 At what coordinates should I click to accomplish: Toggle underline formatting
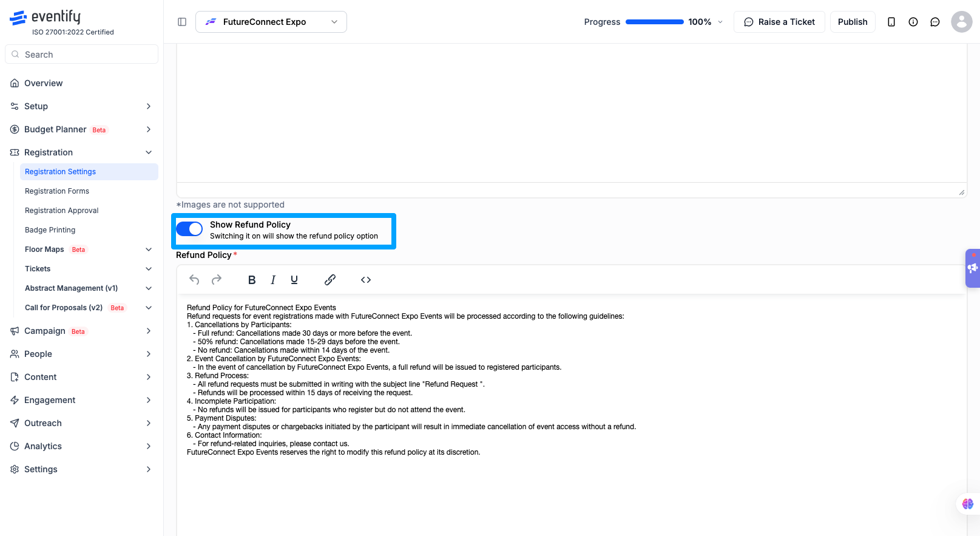coord(294,280)
